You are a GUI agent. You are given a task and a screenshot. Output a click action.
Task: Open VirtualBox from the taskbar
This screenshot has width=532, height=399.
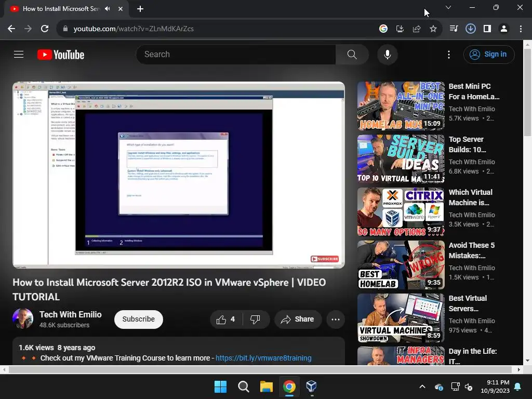pyautogui.click(x=312, y=387)
